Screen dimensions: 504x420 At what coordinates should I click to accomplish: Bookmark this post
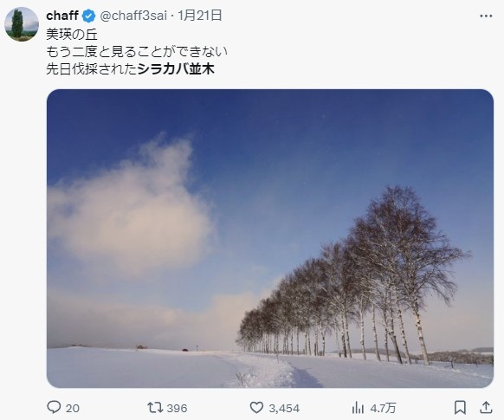(x=460, y=408)
